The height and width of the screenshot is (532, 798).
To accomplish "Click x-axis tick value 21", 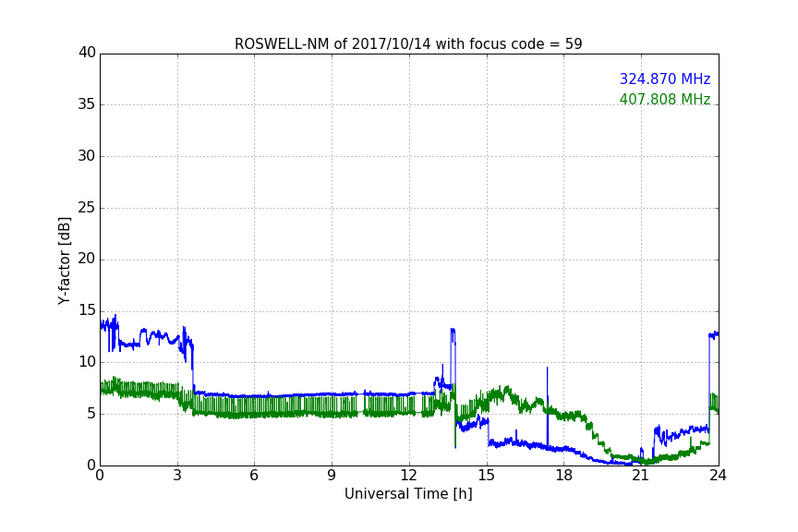I will pos(641,476).
